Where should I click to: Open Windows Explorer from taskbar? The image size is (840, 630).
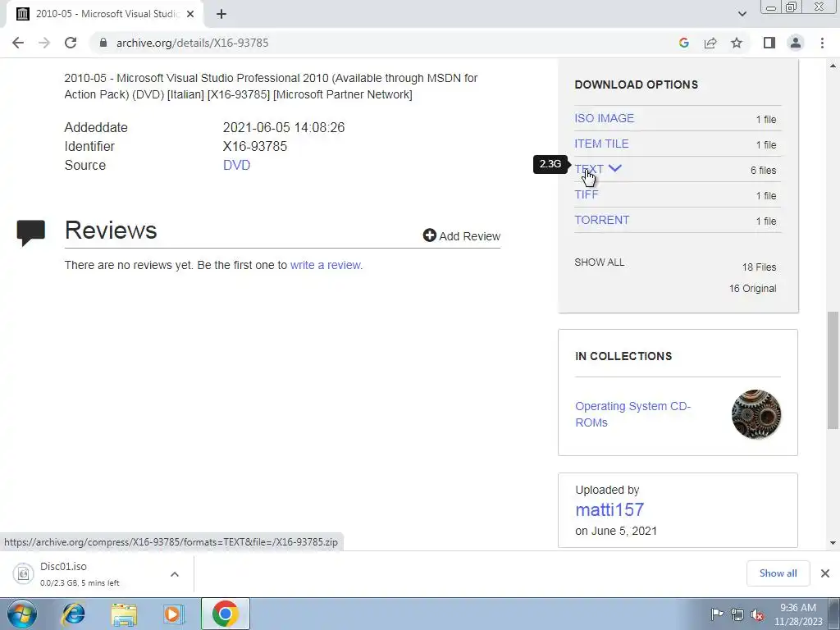(125, 614)
